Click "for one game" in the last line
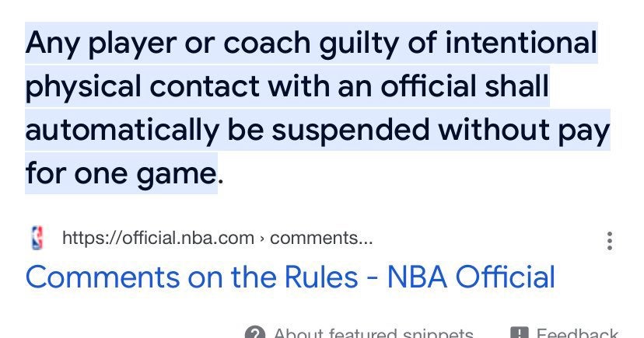Viewport: 644px width, 338px height. click(119, 174)
